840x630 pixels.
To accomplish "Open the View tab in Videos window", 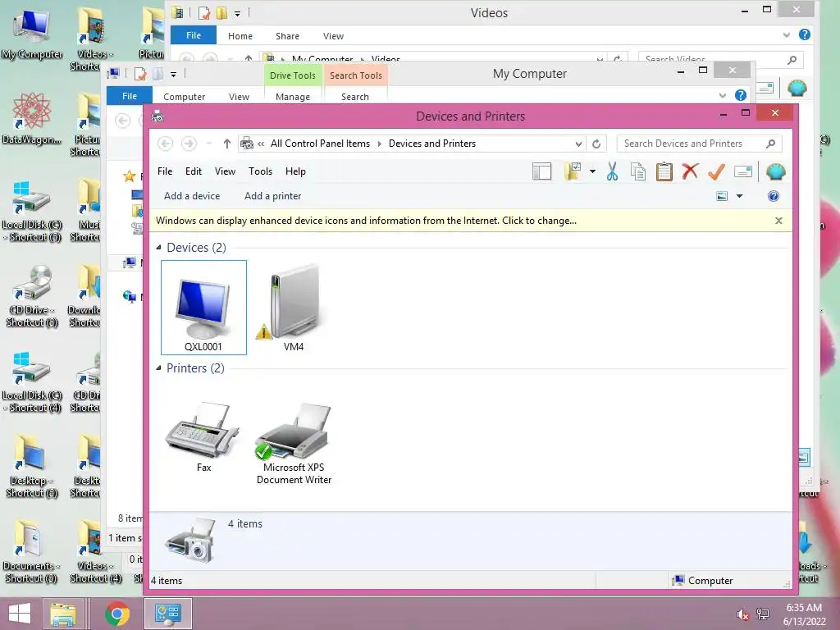I will (x=333, y=36).
